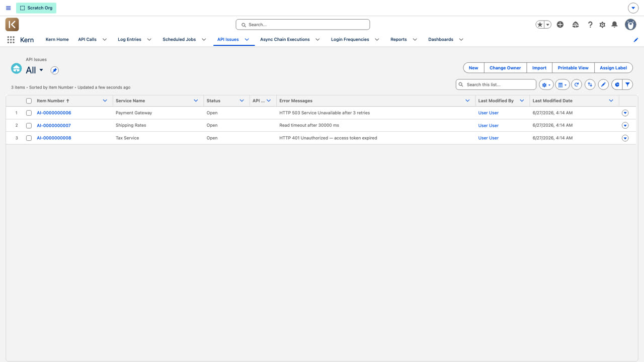Click the Import button
This screenshot has width=644, height=362.
539,68
